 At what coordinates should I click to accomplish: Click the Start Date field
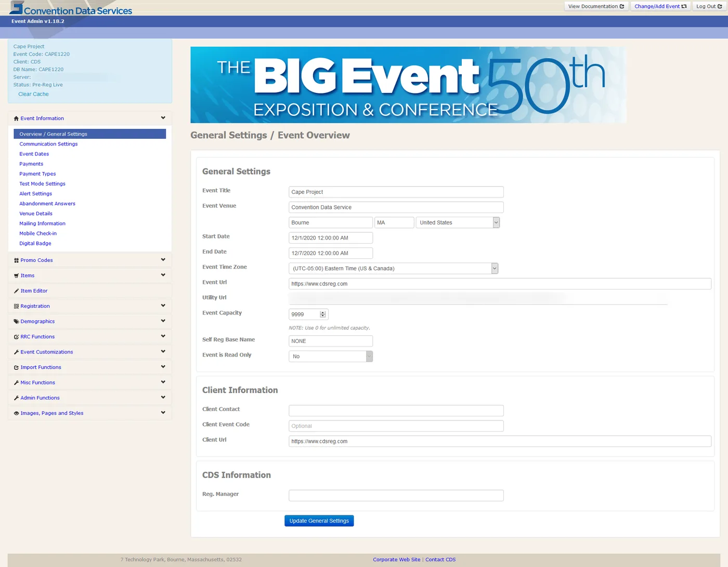point(331,238)
